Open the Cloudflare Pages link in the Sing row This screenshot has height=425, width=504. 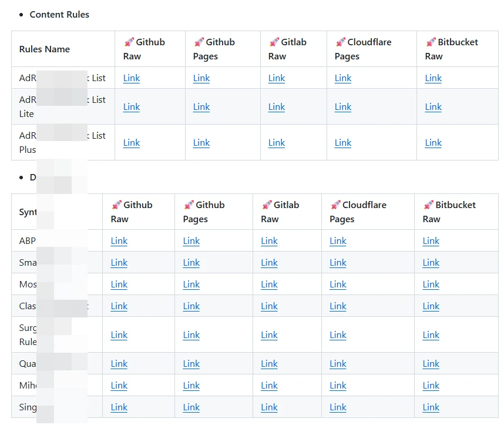[338, 407]
